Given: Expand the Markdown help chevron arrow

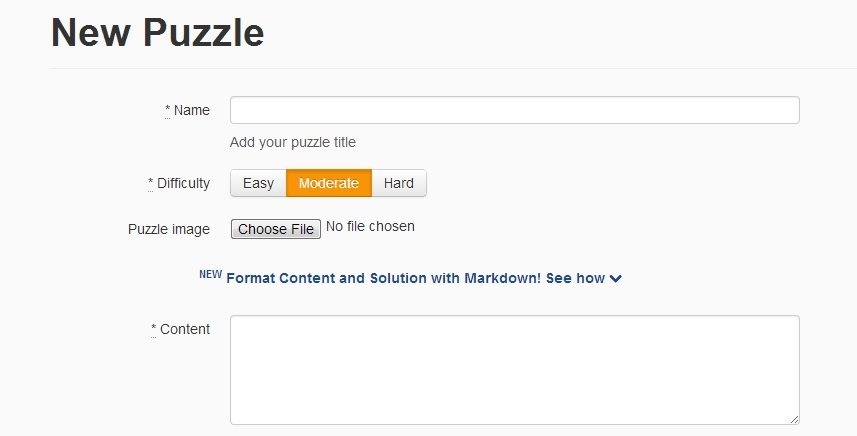Looking at the screenshot, I should [x=616, y=279].
